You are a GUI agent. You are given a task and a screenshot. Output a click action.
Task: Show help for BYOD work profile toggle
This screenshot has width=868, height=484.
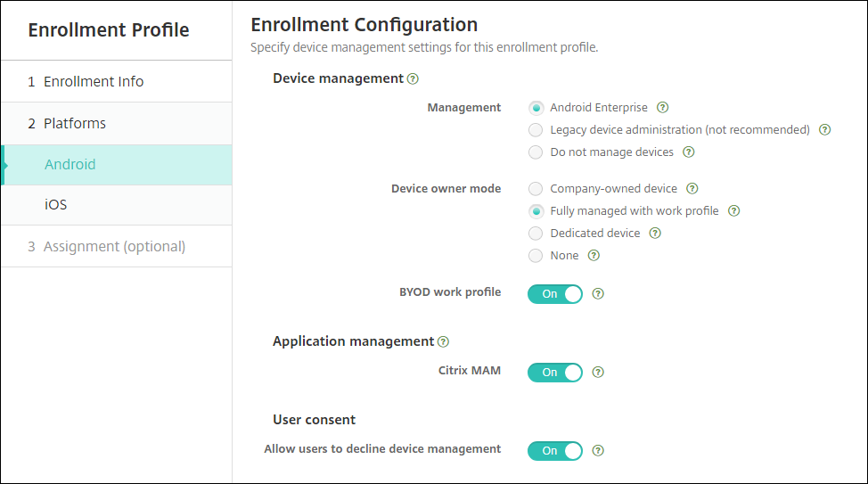coord(598,293)
